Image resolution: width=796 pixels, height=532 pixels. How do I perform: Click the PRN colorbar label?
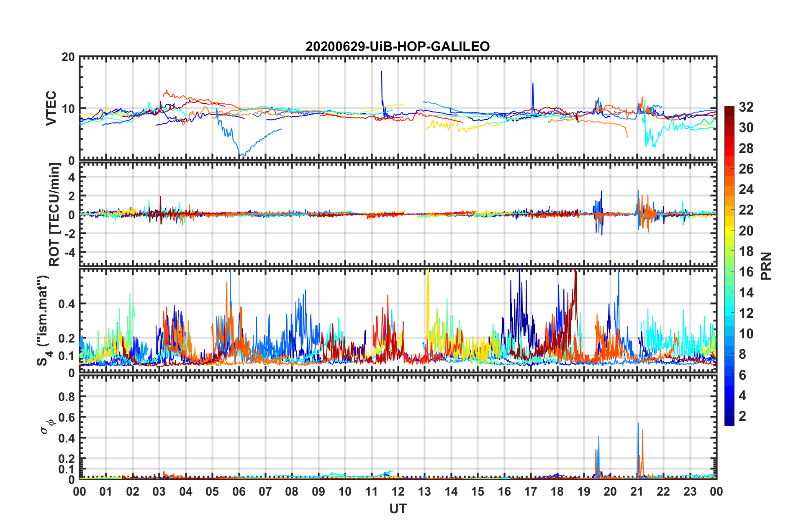(x=765, y=266)
